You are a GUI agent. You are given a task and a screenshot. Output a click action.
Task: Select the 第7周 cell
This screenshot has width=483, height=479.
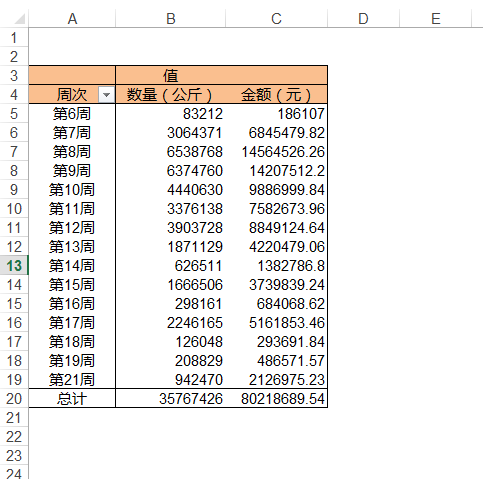click(72, 133)
